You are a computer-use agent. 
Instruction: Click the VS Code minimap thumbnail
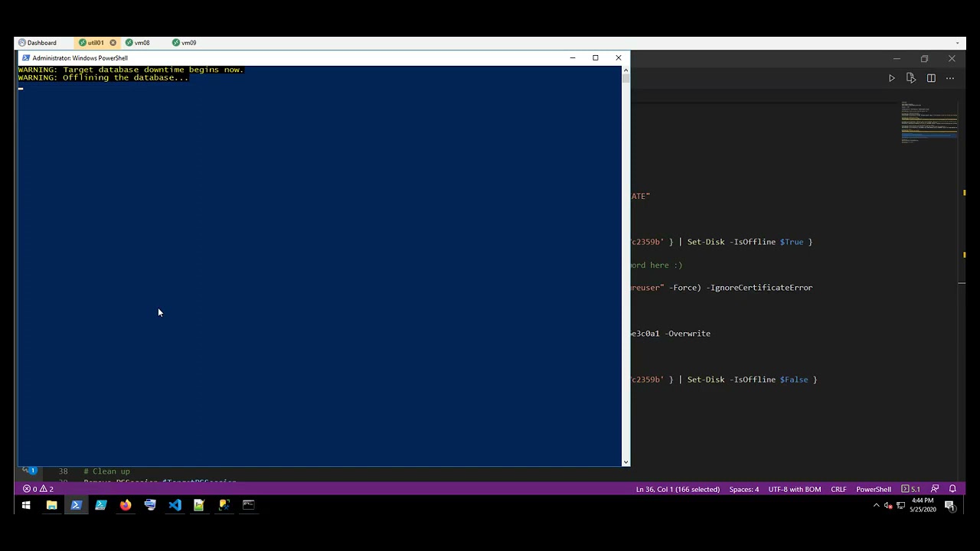(x=929, y=122)
